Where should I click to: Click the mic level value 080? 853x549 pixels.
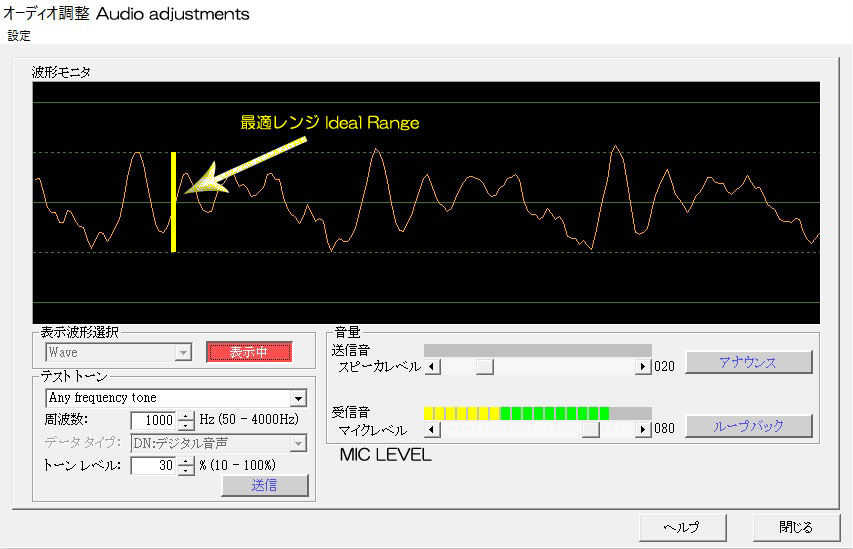pyautogui.click(x=664, y=429)
